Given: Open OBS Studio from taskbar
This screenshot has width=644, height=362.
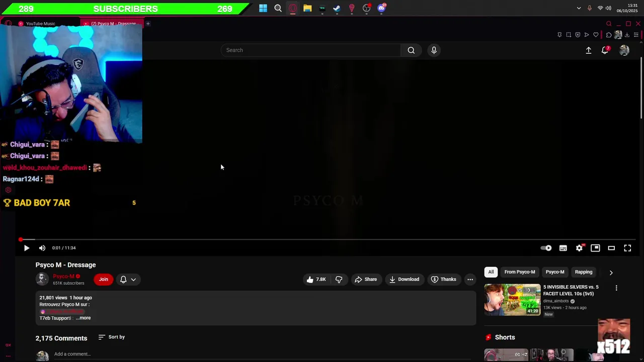Looking at the screenshot, I should pos(367,8).
